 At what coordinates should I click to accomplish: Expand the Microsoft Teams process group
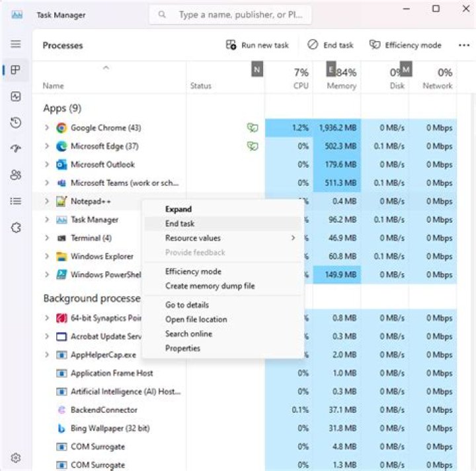47,183
